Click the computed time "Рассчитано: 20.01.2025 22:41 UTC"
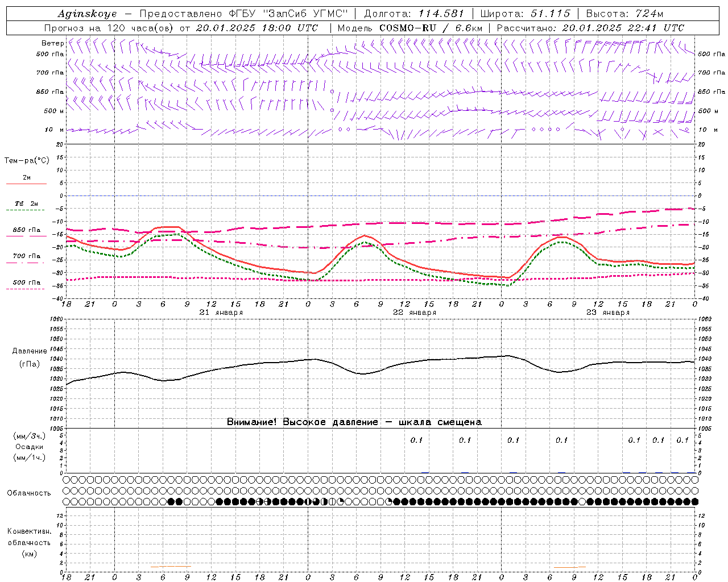728x582 pixels. coord(590,28)
